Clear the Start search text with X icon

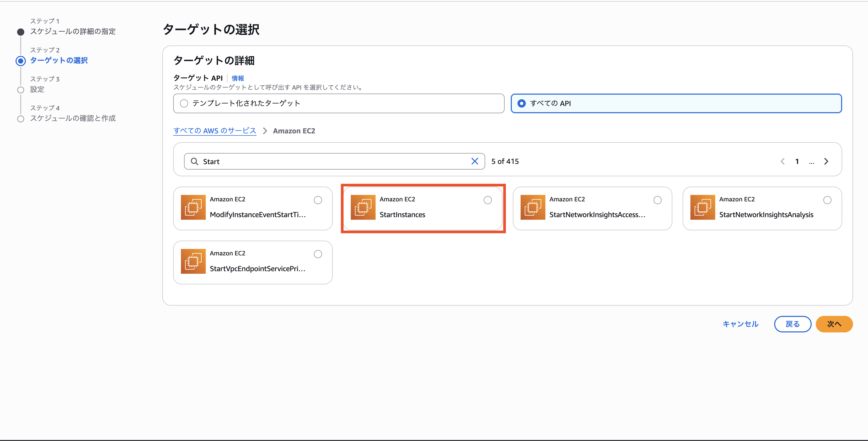[x=474, y=161]
